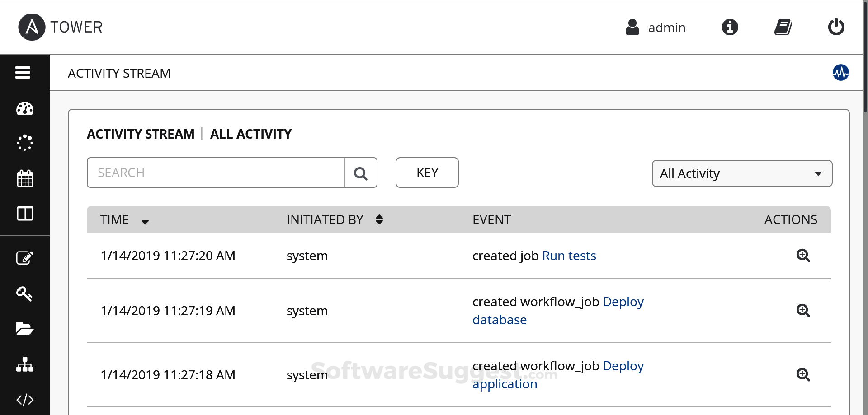Screen dimensions: 868x415
Task: Toggle sorting by INITIATED BY
Action: [x=378, y=219]
